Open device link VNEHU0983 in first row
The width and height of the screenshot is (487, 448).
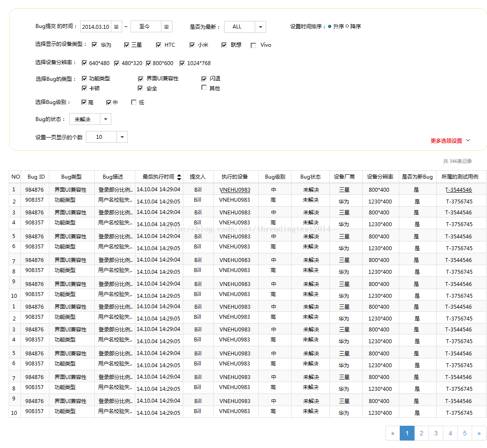point(235,190)
